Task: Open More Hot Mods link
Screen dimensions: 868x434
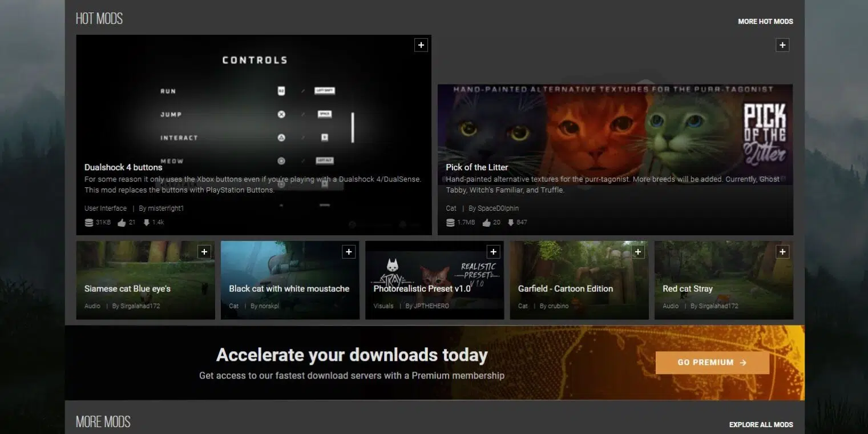Action: (765, 22)
